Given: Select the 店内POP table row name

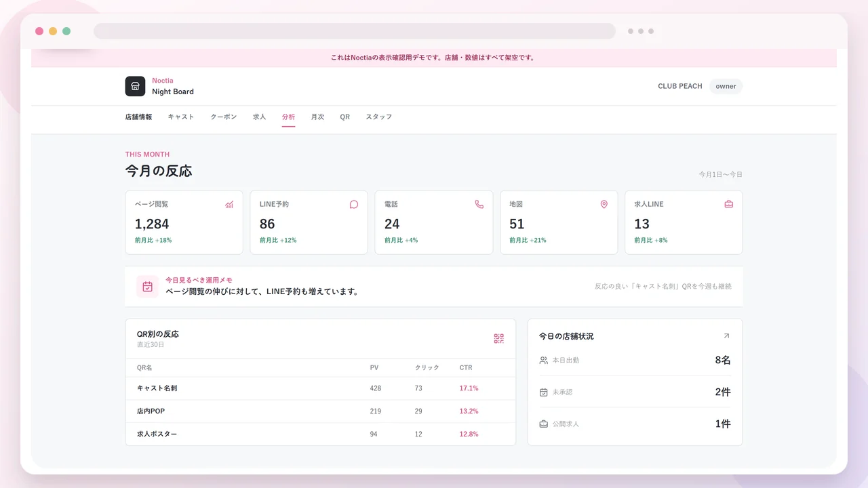Looking at the screenshot, I should click(151, 411).
